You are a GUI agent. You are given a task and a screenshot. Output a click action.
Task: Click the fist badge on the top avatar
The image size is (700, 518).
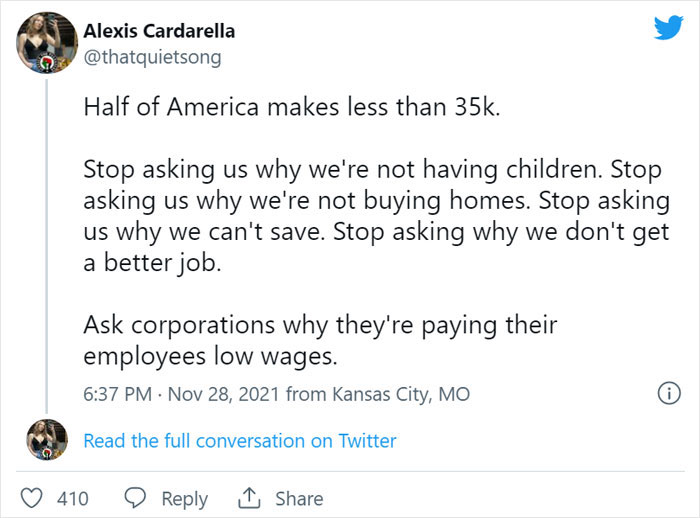point(46,63)
